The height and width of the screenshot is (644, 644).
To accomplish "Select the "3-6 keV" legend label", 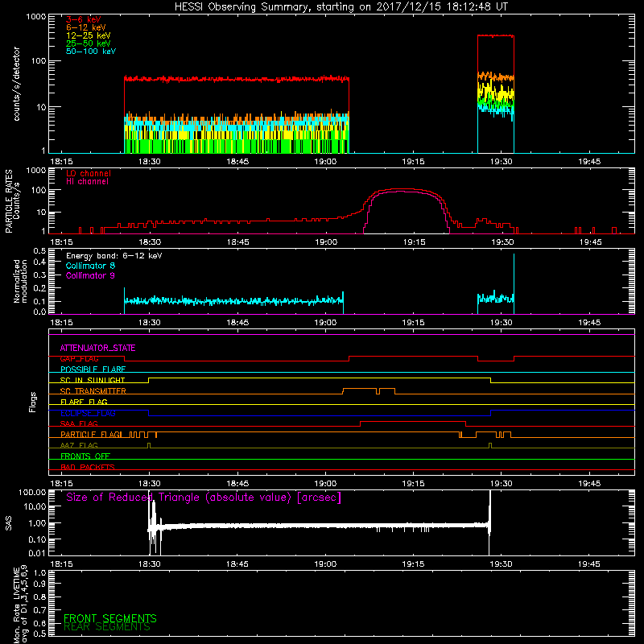I will 84,19.
